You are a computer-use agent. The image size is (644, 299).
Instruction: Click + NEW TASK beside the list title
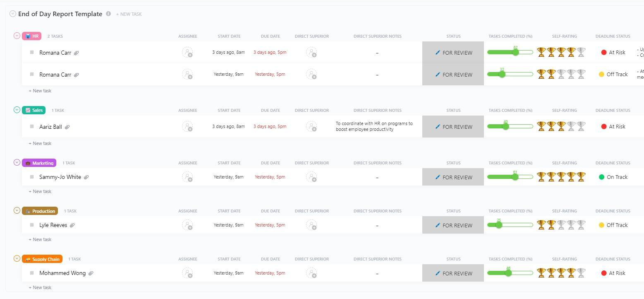129,14
